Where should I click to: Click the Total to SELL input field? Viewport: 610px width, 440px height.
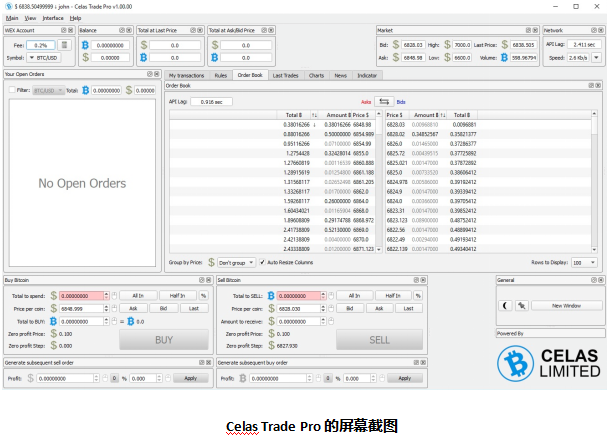tap(302, 296)
